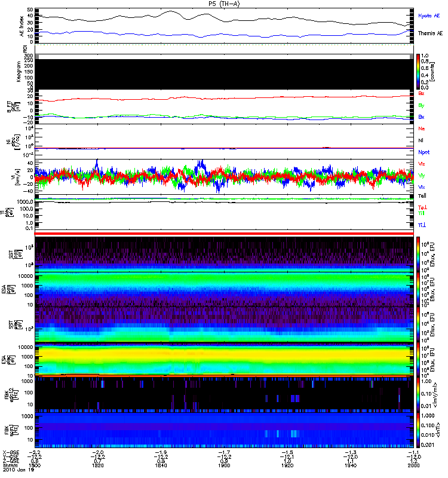Select the "1800" time tick label

[x=34, y=465]
